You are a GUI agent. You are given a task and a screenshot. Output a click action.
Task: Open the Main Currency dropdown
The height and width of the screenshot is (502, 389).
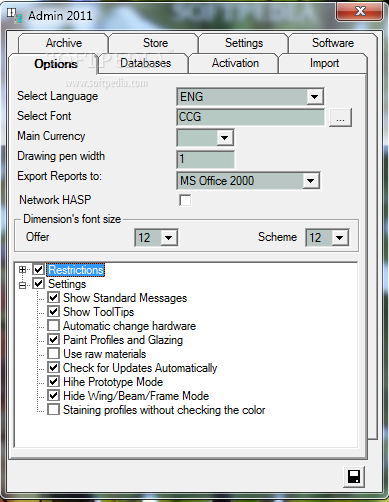click(x=225, y=138)
